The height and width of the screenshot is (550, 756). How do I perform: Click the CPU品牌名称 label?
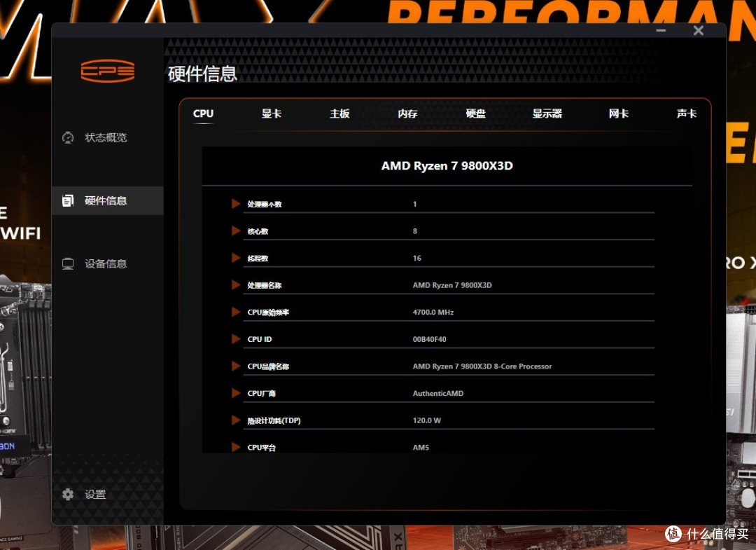[268, 366]
